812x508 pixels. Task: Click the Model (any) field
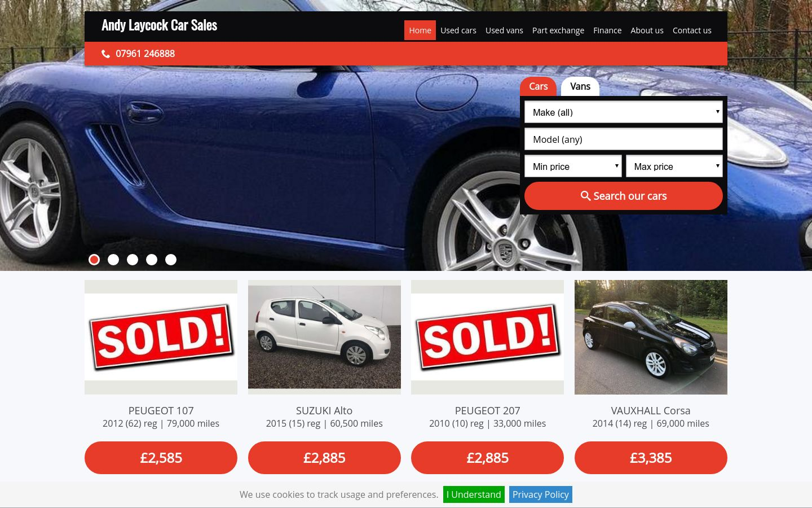coord(624,139)
